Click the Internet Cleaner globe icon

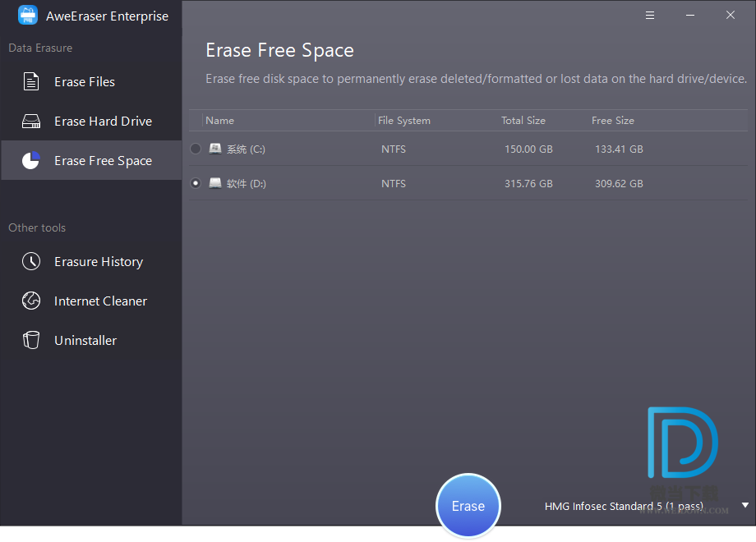pos(31,301)
